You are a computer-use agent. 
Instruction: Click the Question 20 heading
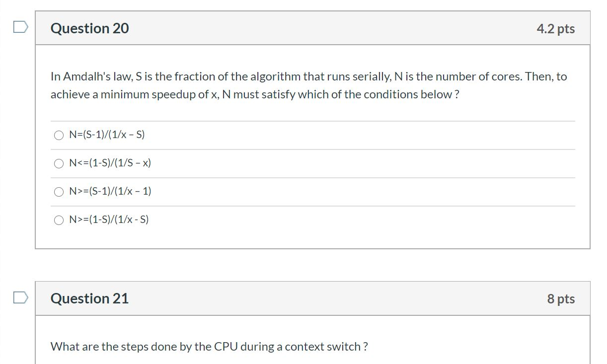(89, 28)
